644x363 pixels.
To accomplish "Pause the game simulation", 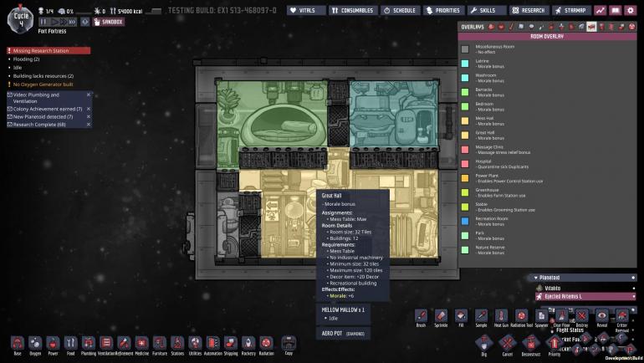I will pyautogui.click(x=43, y=22).
